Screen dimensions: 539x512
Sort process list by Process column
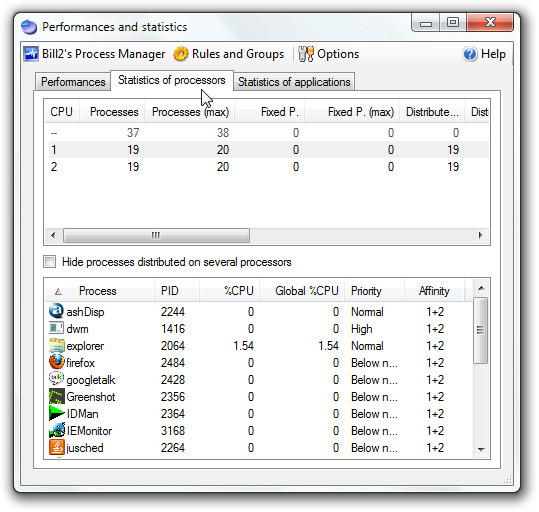click(x=100, y=291)
